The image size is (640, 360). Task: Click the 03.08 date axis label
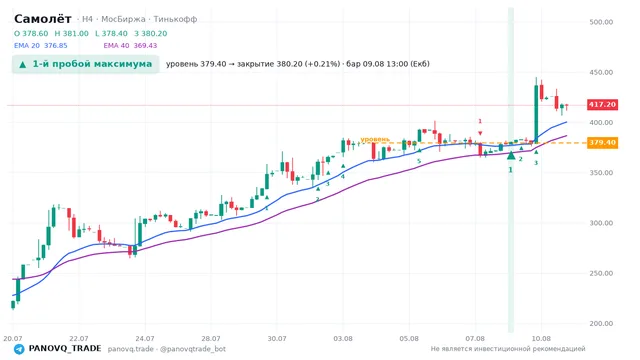click(x=343, y=338)
